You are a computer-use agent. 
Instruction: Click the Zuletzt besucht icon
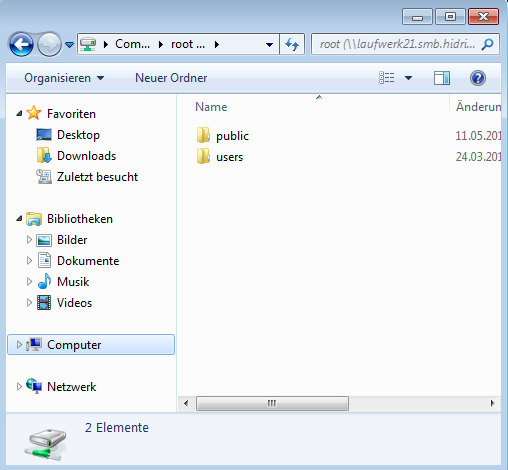(x=44, y=177)
